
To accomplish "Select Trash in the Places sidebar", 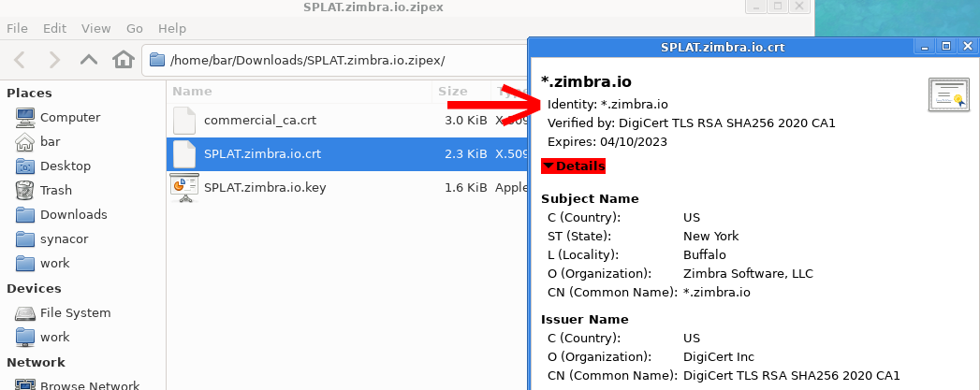I will point(55,190).
